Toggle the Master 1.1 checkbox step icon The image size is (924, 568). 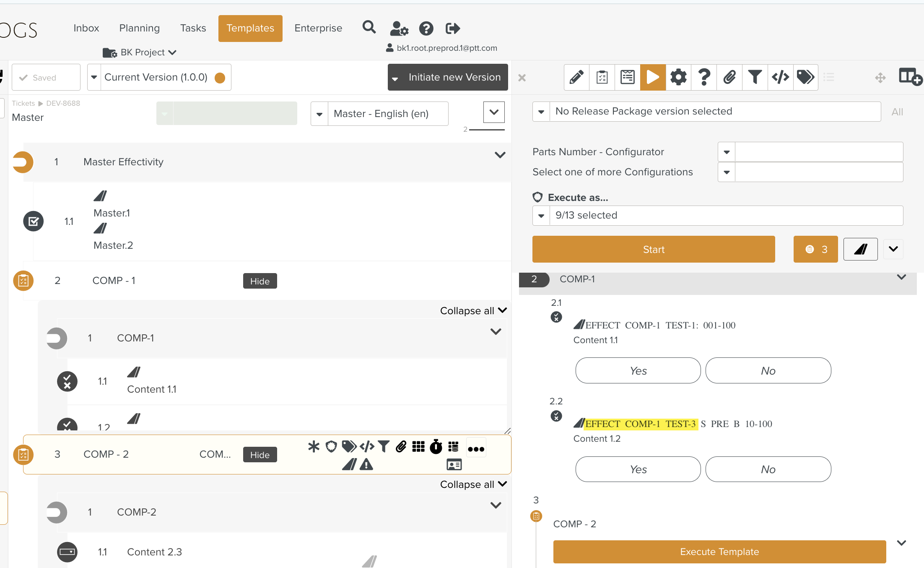[x=34, y=221]
